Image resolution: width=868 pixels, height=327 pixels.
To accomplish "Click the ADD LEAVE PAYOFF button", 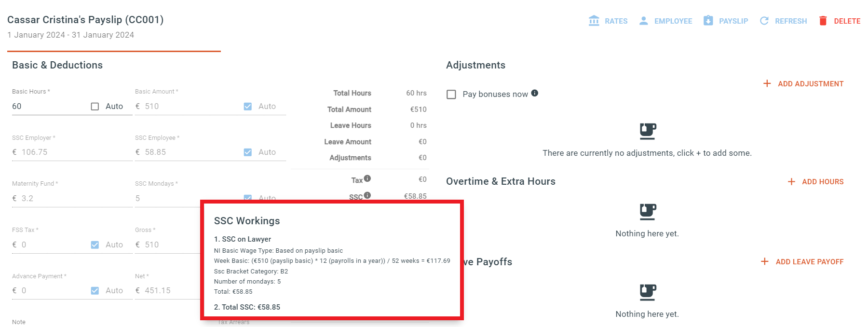I will pyautogui.click(x=802, y=262).
